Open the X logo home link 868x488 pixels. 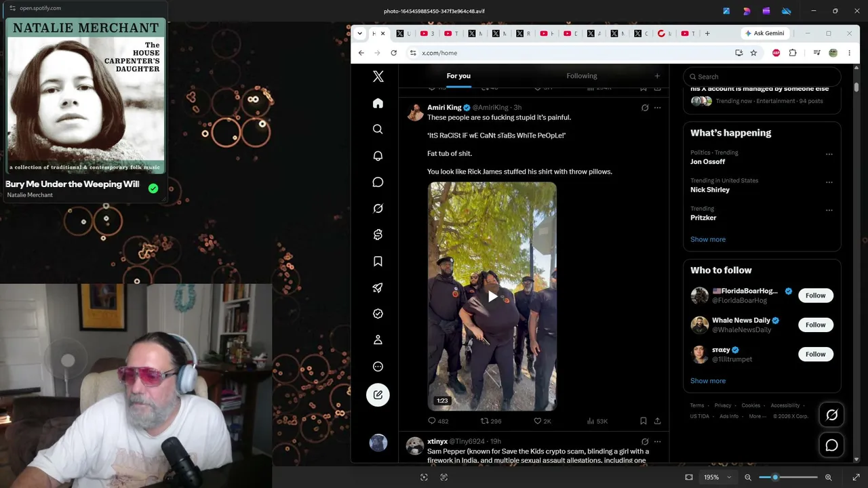[378, 77]
